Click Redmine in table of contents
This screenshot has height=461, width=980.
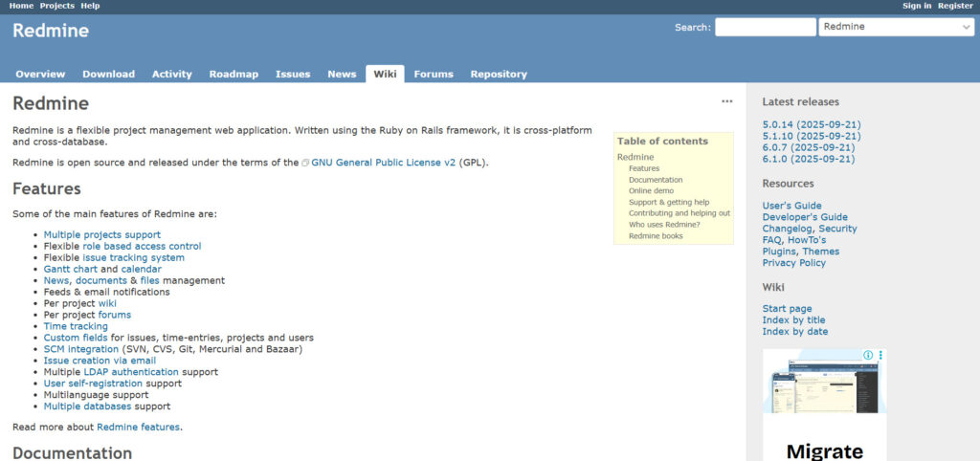(635, 158)
